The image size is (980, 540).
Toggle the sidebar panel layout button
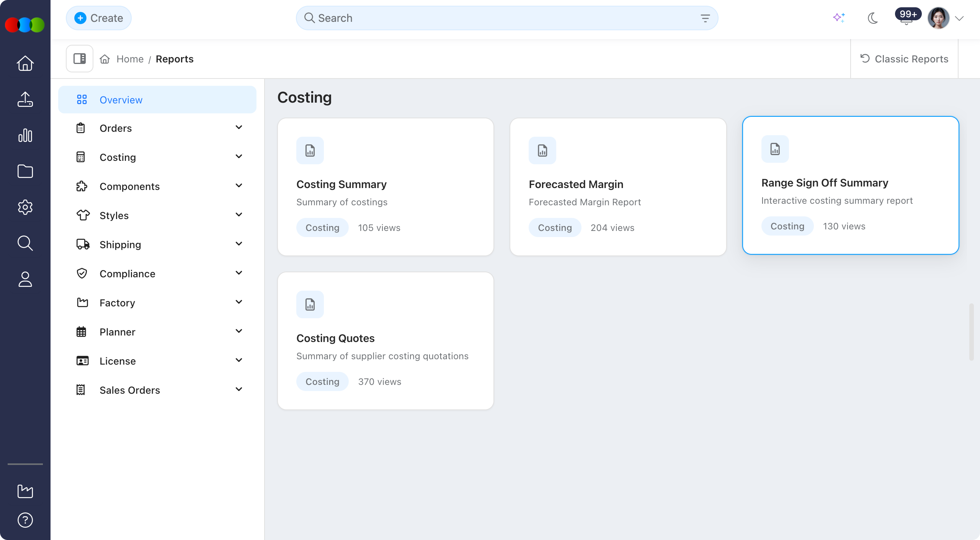point(80,59)
